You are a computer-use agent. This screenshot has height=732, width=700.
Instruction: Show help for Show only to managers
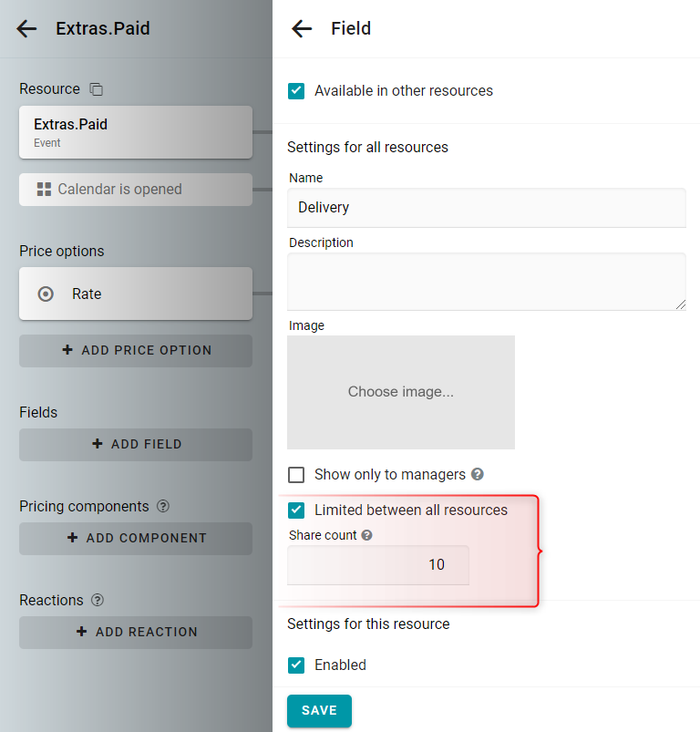[478, 474]
